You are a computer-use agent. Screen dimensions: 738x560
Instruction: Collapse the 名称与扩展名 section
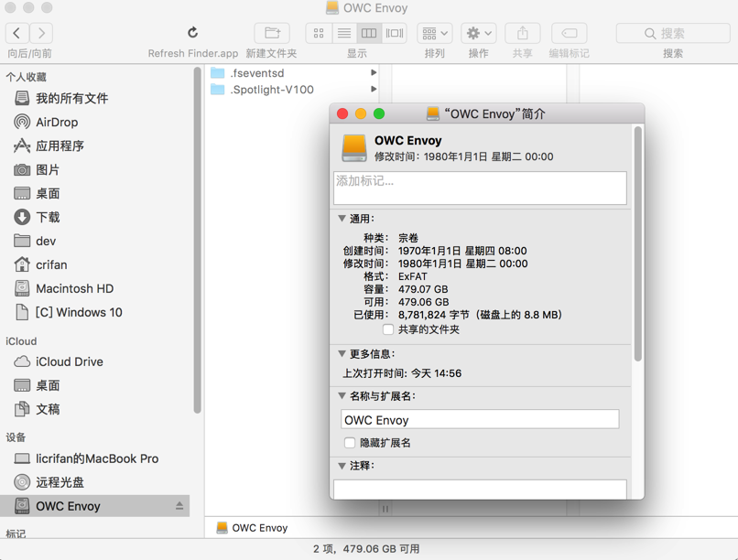(x=342, y=396)
